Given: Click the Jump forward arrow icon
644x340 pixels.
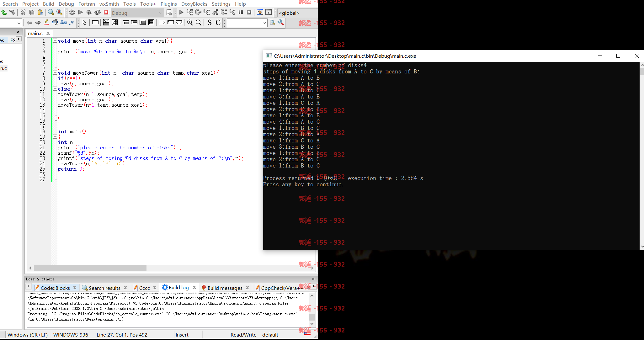Looking at the screenshot, I should [38, 23].
